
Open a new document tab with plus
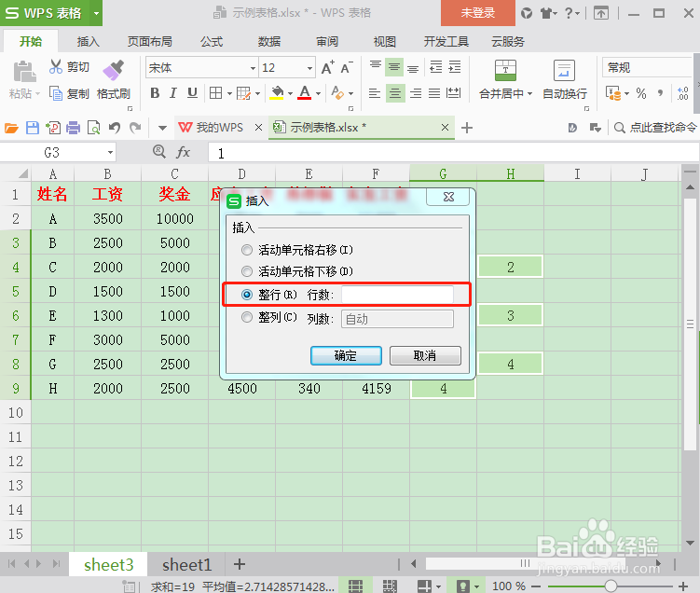point(467,128)
